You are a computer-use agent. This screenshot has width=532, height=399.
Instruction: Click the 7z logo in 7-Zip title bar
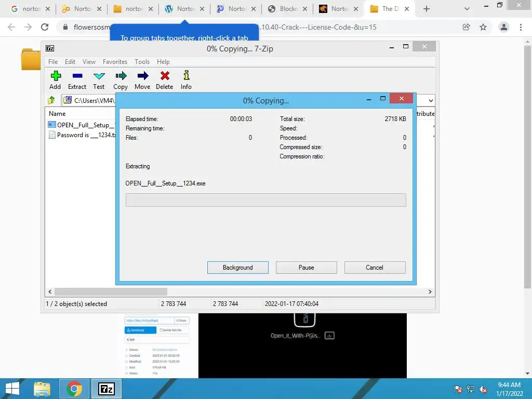click(50, 48)
